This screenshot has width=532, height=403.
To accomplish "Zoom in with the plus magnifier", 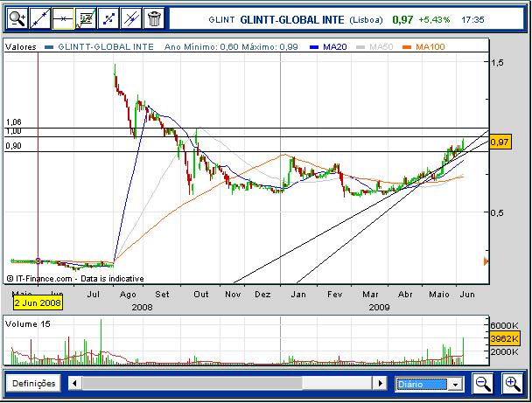I will (513, 384).
